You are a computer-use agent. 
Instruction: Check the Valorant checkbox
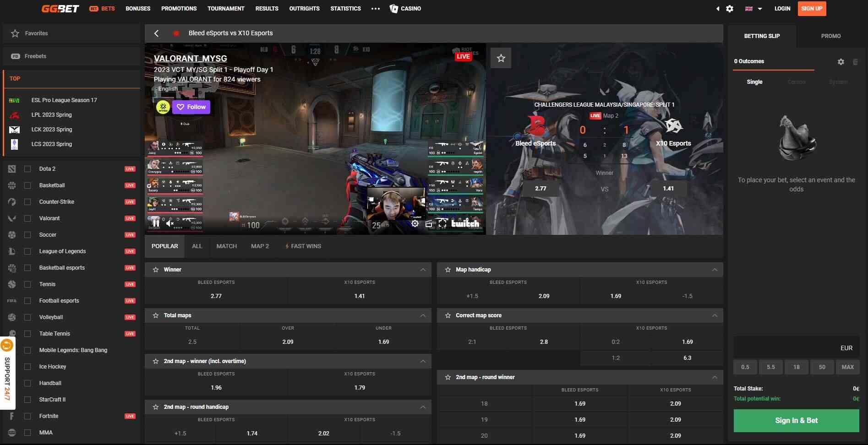tap(27, 218)
